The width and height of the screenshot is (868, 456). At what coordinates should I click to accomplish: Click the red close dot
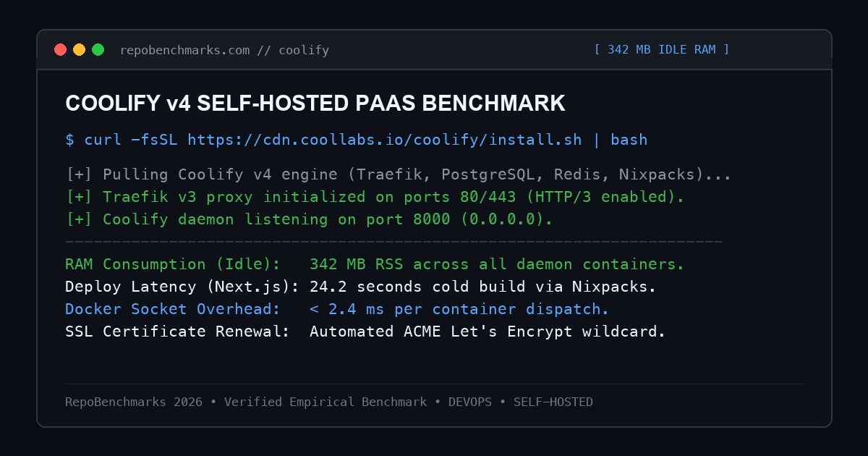click(x=60, y=50)
